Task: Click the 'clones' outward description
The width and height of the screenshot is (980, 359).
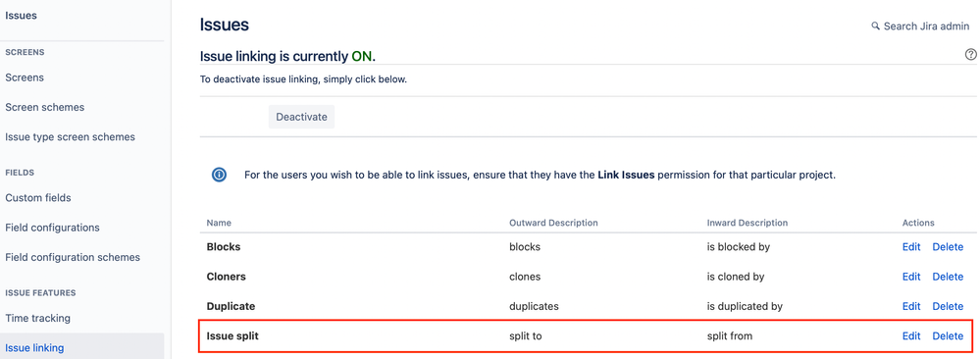Action: [525, 277]
